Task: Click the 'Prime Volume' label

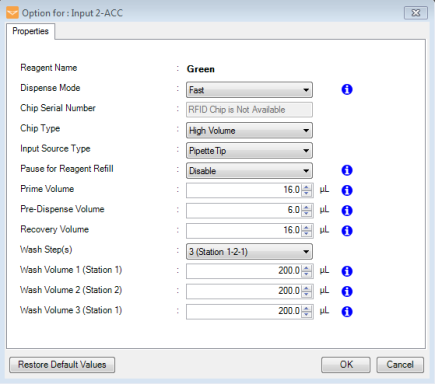Action: pyautogui.click(x=47, y=189)
